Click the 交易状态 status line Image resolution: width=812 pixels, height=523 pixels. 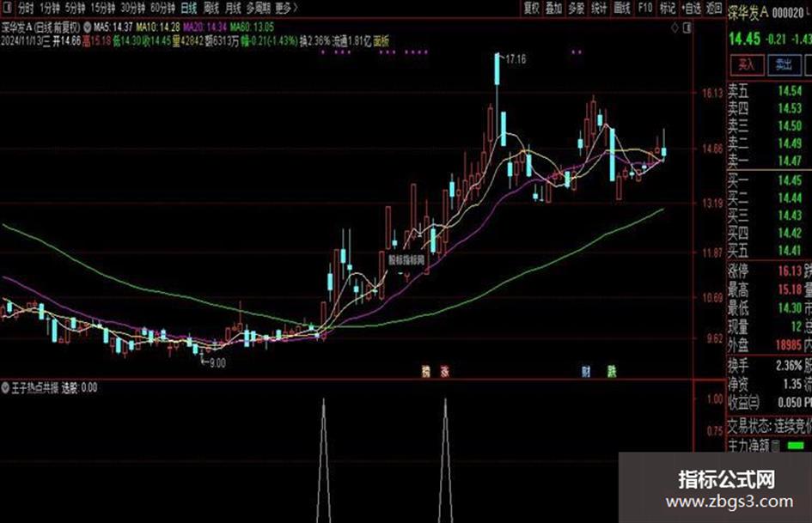click(770, 426)
